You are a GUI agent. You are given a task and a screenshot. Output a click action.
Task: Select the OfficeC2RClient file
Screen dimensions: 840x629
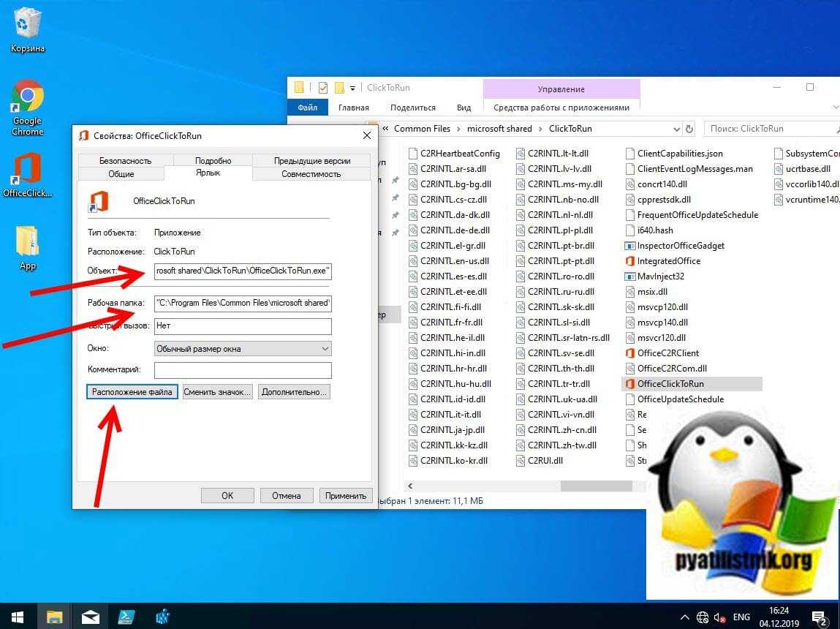coord(667,353)
